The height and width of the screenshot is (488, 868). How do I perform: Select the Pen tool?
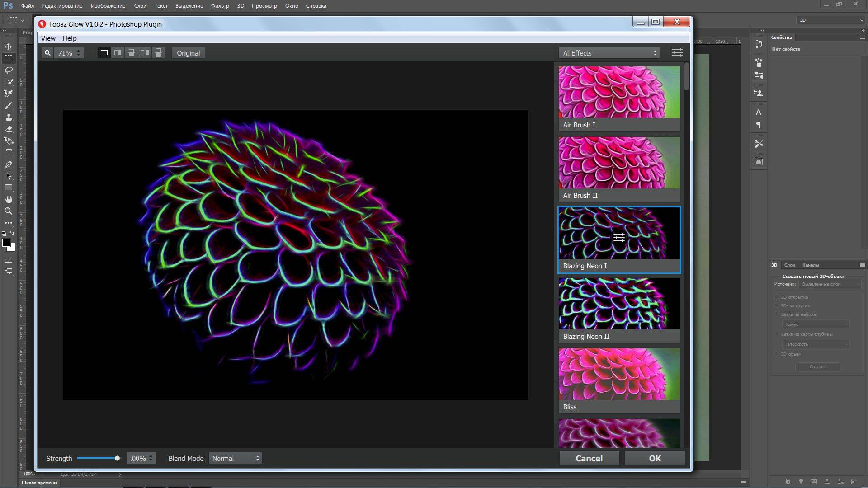tap(9, 164)
